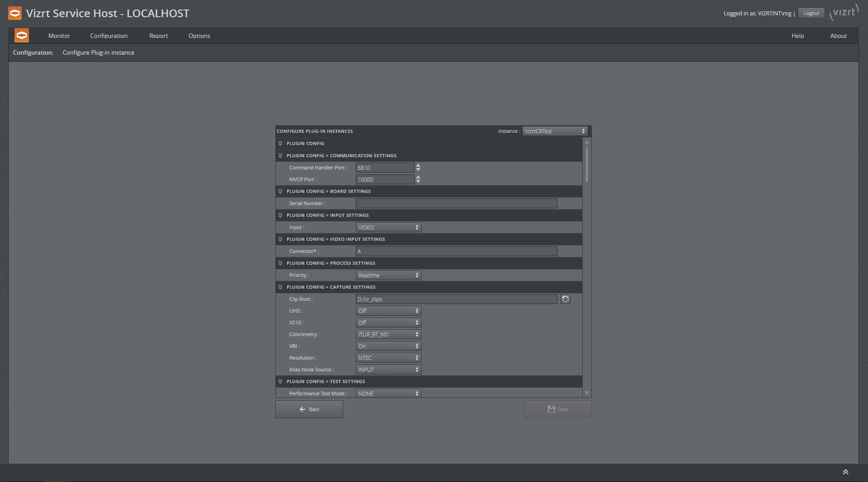Open the Help menu
Viewport: 868px width, 482px height.
pyautogui.click(x=797, y=36)
